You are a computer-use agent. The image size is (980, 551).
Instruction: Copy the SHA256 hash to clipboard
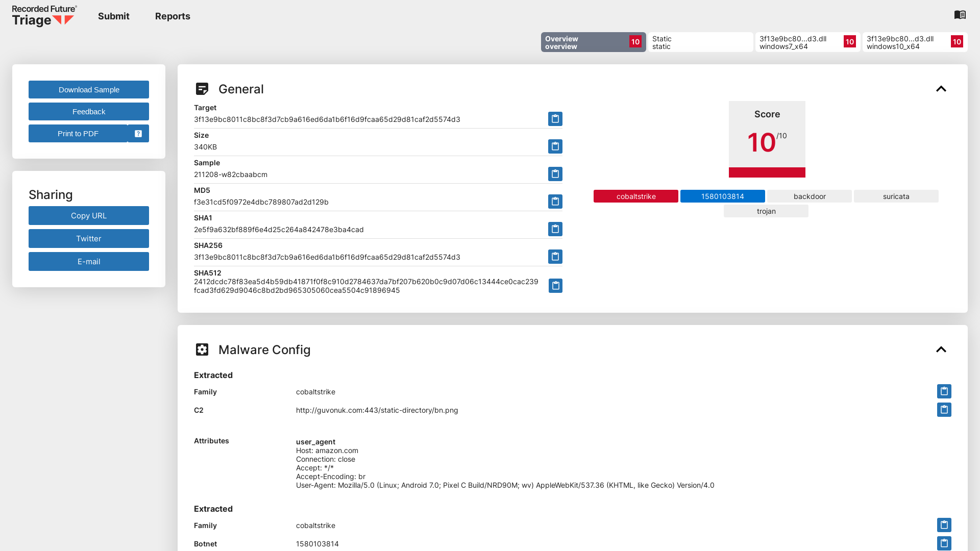(x=555, y=257)
